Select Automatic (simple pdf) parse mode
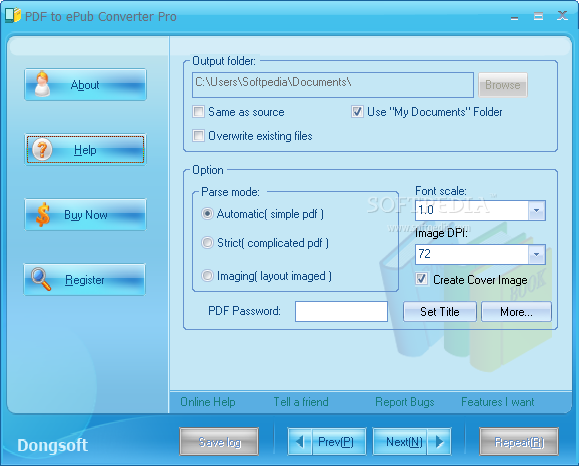579x466 pixels. (207, 213)
